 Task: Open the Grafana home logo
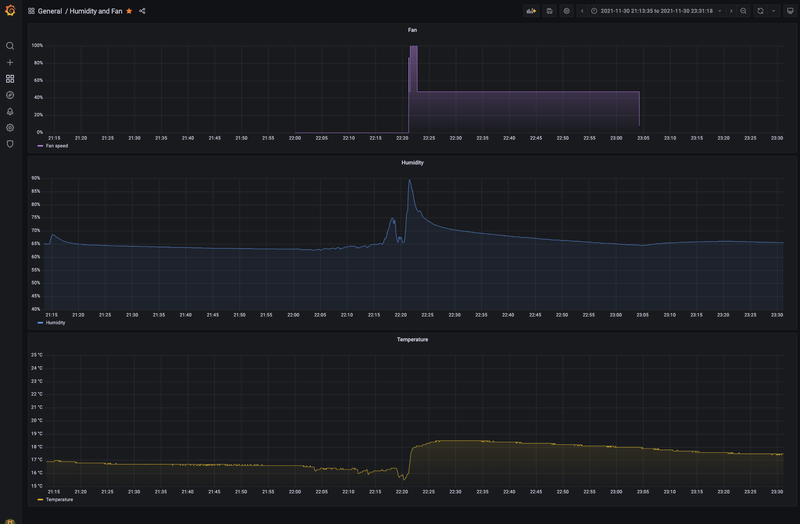click(10, 11)
